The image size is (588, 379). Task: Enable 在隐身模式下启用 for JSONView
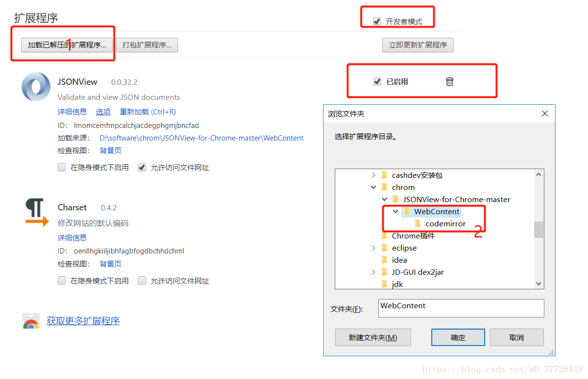point(62,167)
